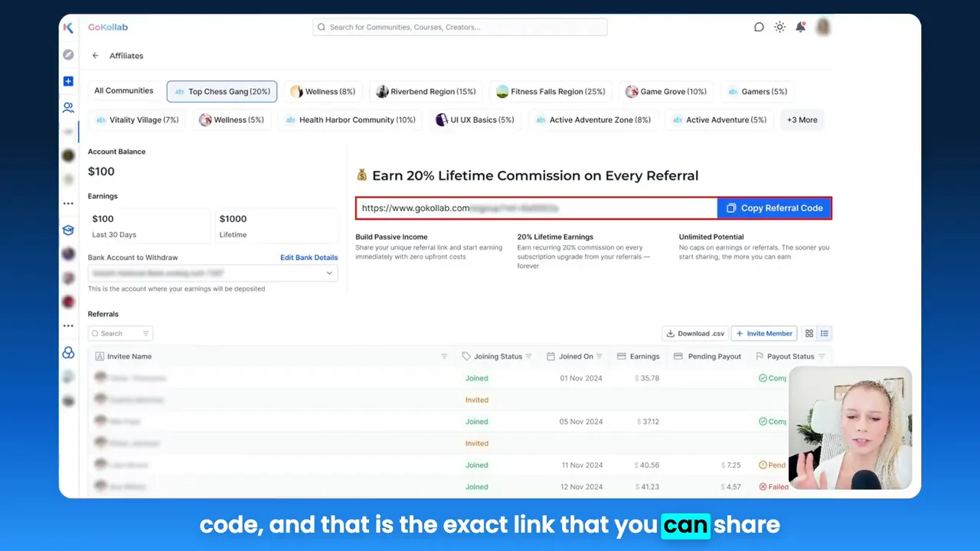Select Fitness Falls Region (25%) tab
This screenshot has width=980, height=551.
click(x=550, y=92)
